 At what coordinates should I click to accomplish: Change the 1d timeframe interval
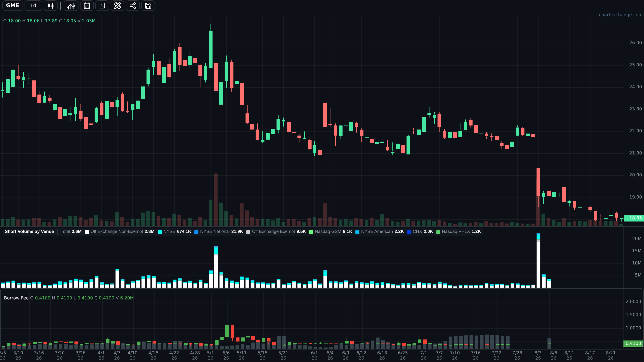pos(33,5)
